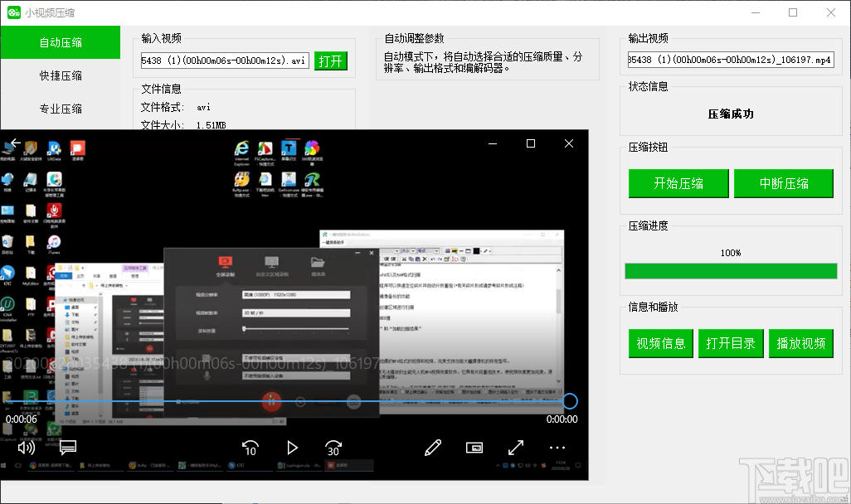The image size is (851, 504).
Task: Click 播放视频 to play the result
Action: (801, 343)
